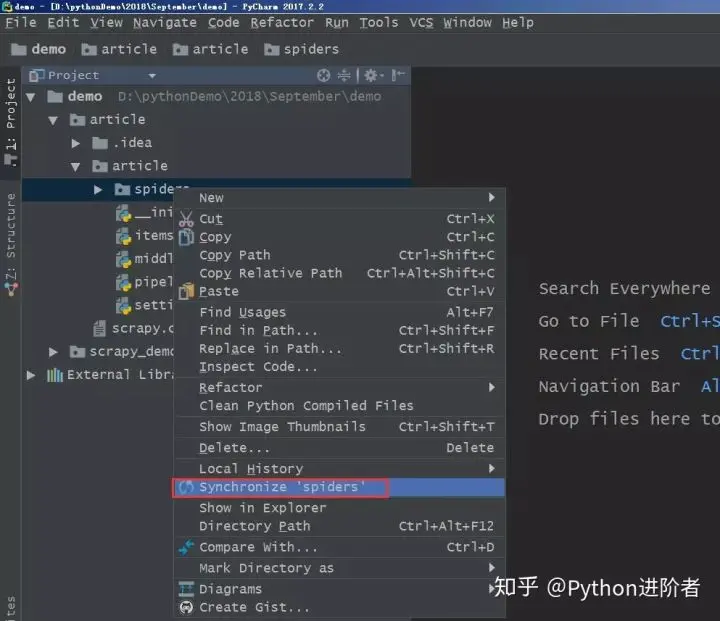This screenshot has width=720, height=621.
Task: Choose Copy Path from context menu
Action: click(340, 255)
